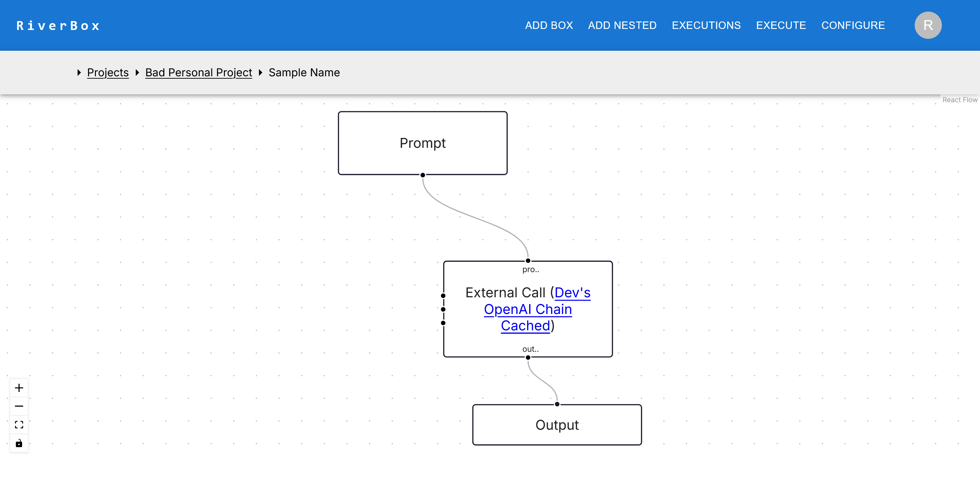Click the zoom out minus control
This screenshot has height=504, width=980.
click(19, 406)
